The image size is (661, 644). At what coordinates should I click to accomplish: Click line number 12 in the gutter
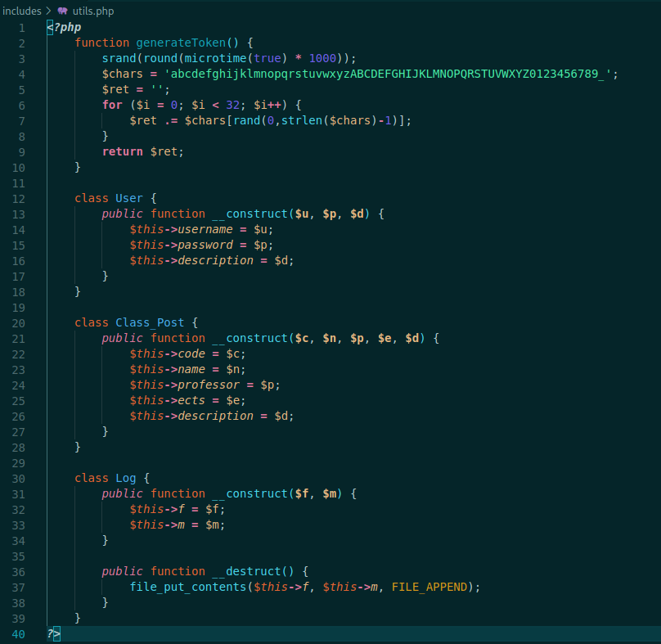click(19, 199)
